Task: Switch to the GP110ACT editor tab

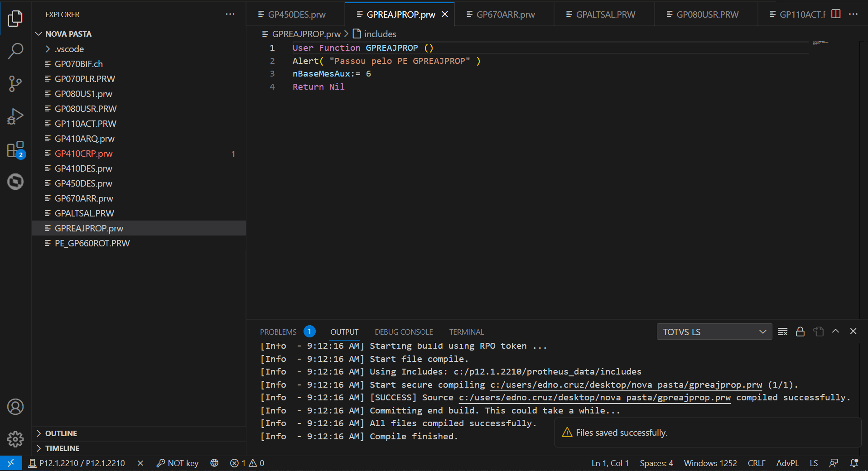Action: click(797, 14)
